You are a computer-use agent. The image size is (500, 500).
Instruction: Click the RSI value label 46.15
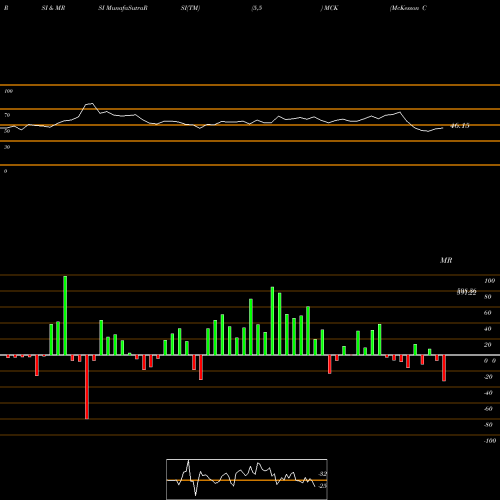460,126
